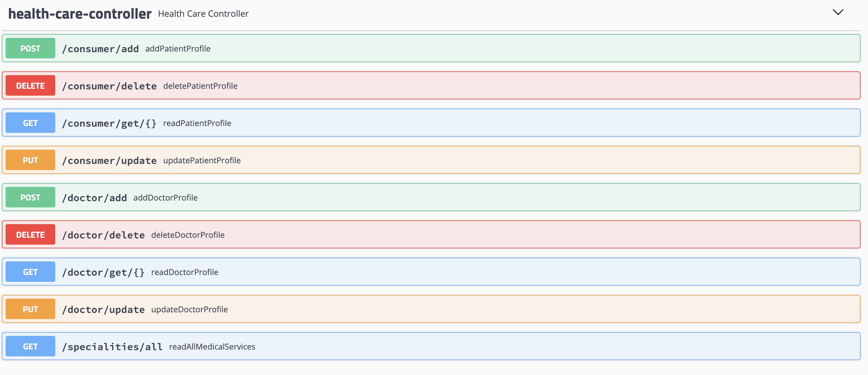868x375 pixels.
Task: Click the GET badge for /specialities/all
Action: tap(30, 346)
